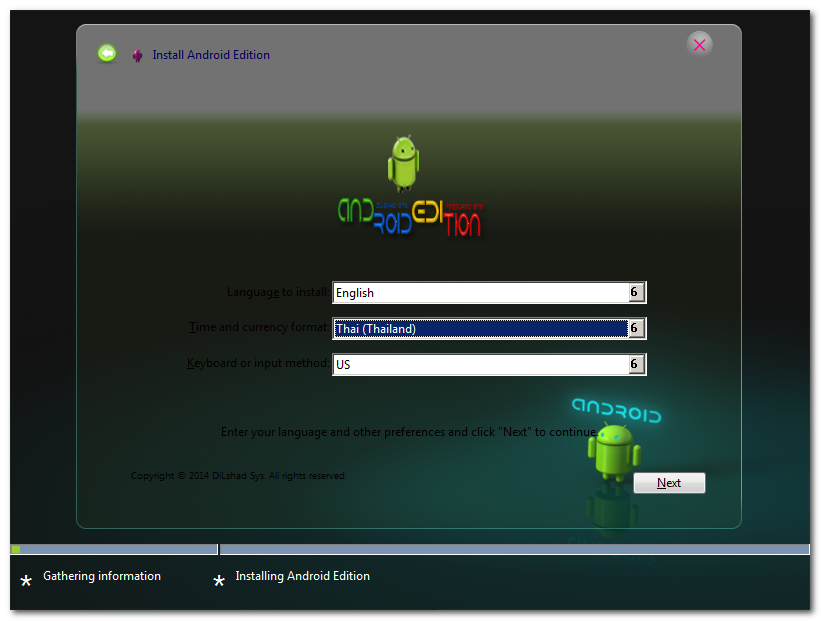
Task: Click the asterisk beside Gathering information
Action: coord(26,580)
